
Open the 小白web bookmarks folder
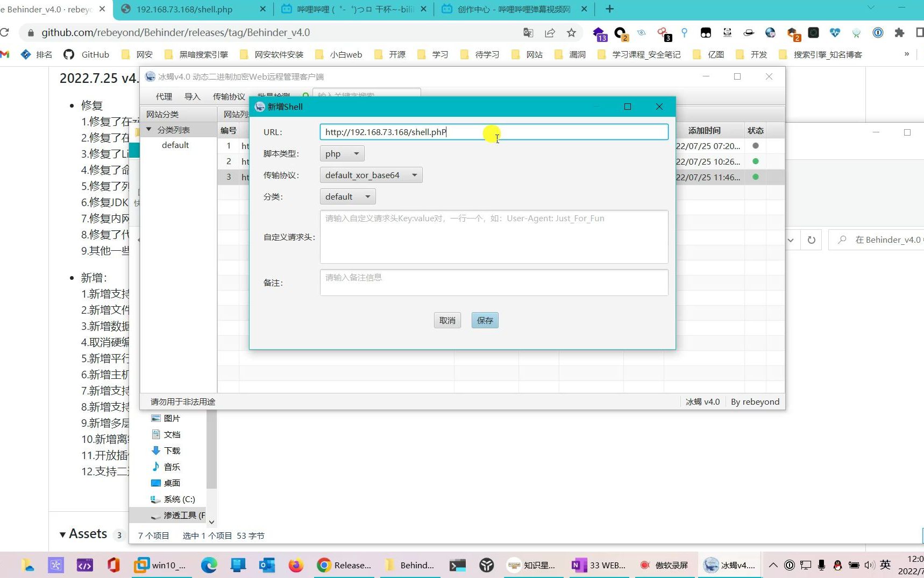click(339, 54)
